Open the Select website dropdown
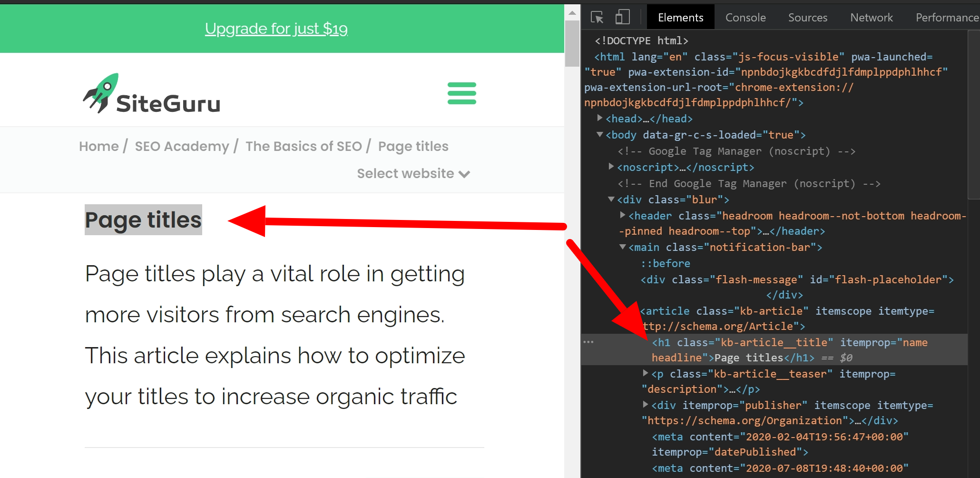The width and height of the screenshot is (980, 478). point(412,173)
